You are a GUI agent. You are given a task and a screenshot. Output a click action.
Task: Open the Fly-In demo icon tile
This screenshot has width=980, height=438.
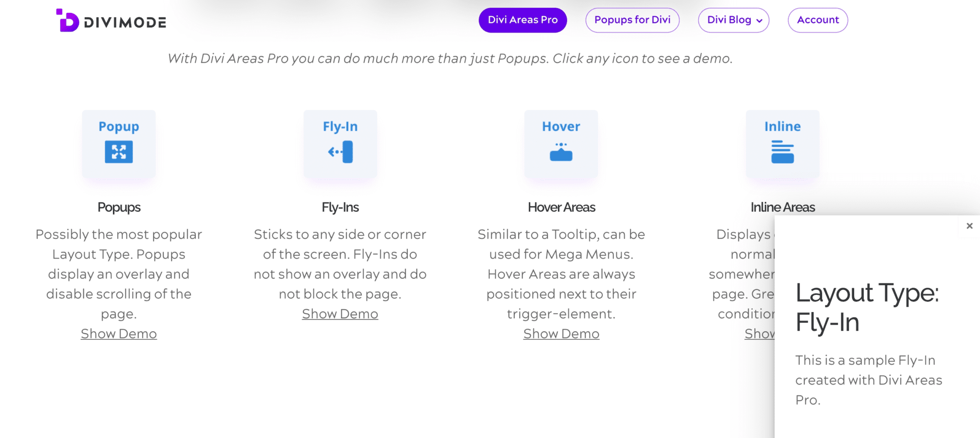tap(340, 144)
